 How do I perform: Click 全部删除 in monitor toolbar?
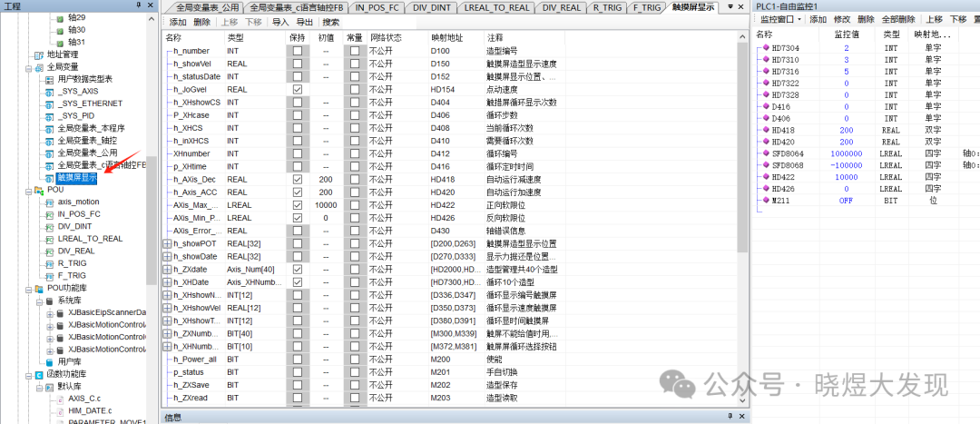click(897, 20)
